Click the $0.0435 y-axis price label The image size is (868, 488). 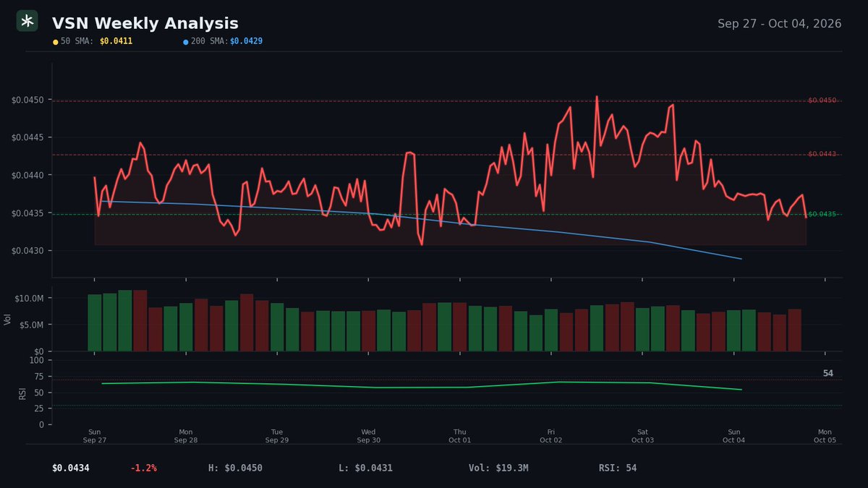28,213
